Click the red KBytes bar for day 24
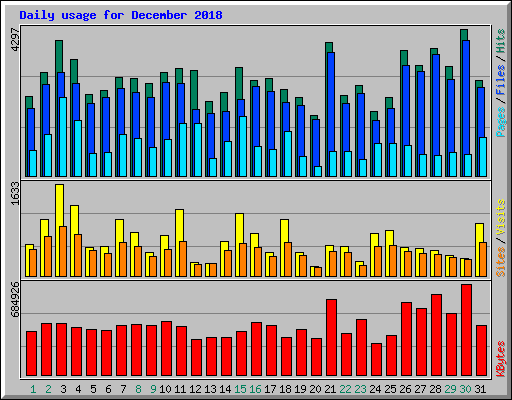The image size is (512, 400). click(376, 360)
